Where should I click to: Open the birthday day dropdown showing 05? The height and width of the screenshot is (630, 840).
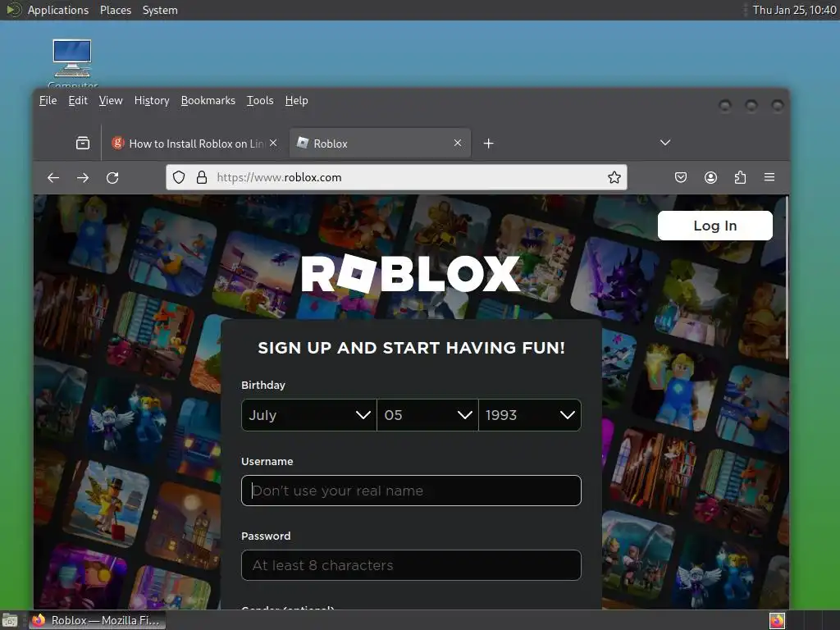tap(427, 414)
